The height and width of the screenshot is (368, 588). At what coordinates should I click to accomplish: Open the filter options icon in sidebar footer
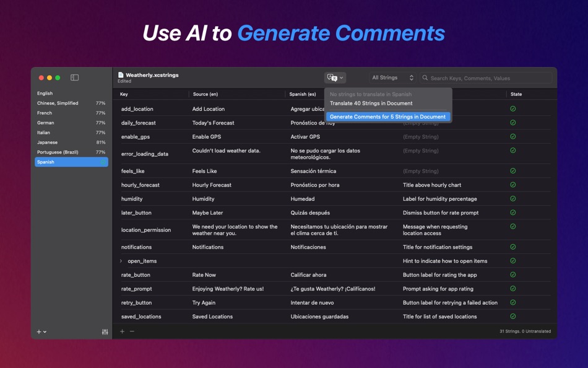pyautogui.click(x=105, y=332)
